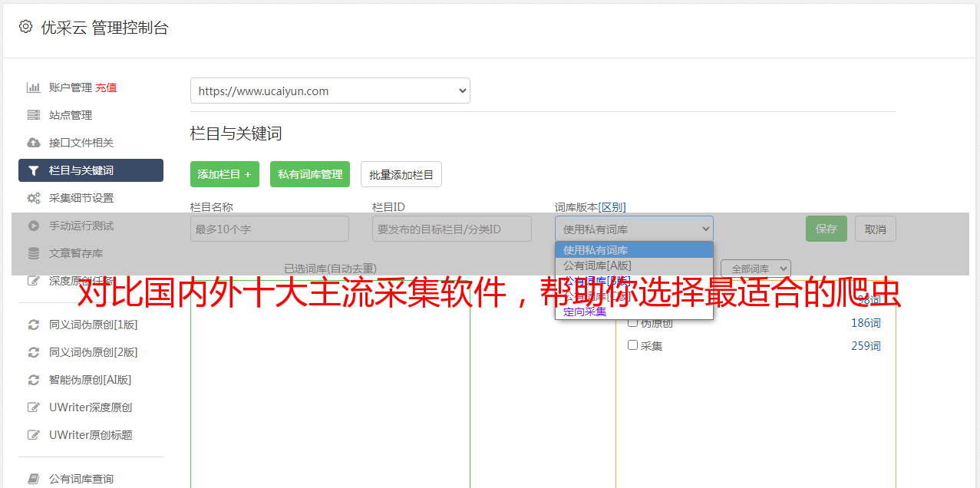Click the refresh icon beside 智能伪原创[AI版]
Screen dimensions: 980x488
34,380
